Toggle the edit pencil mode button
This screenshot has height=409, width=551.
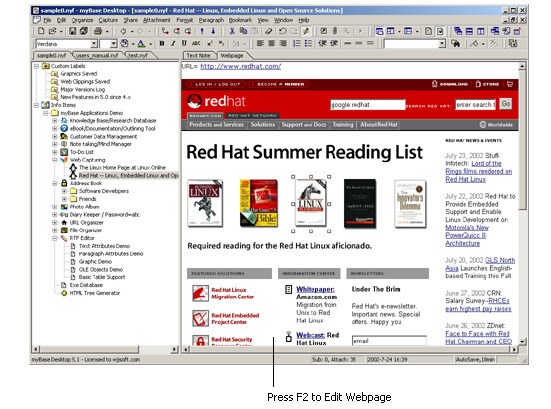(x=306, y=31)
